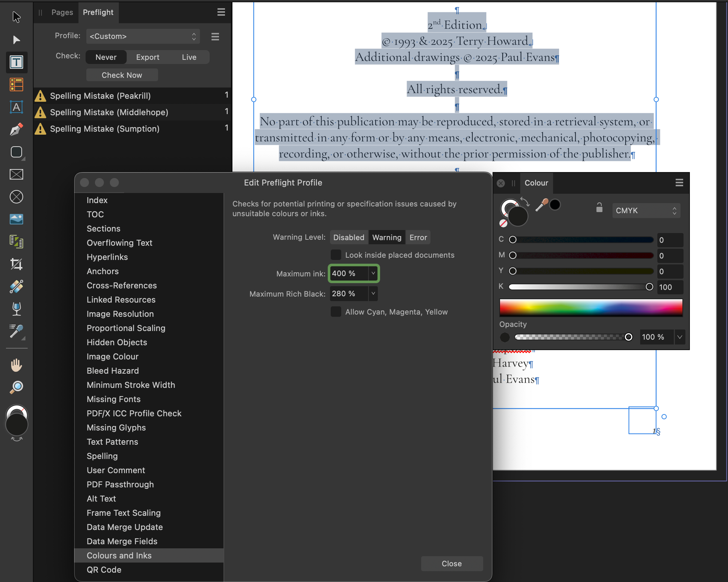Open the Colour panel hamburger menu
Screen dimensions: 728x582
[679, 183]
